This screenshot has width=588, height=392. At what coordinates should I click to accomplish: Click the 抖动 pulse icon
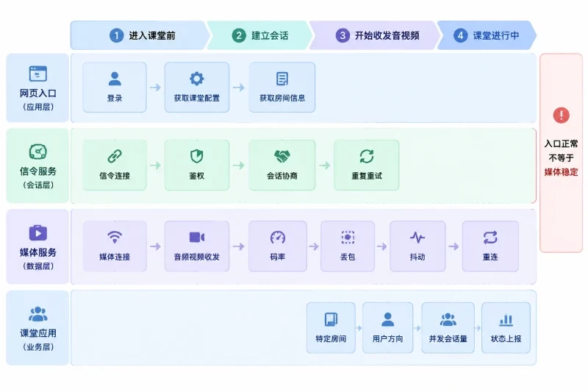(x=417, y=237)
